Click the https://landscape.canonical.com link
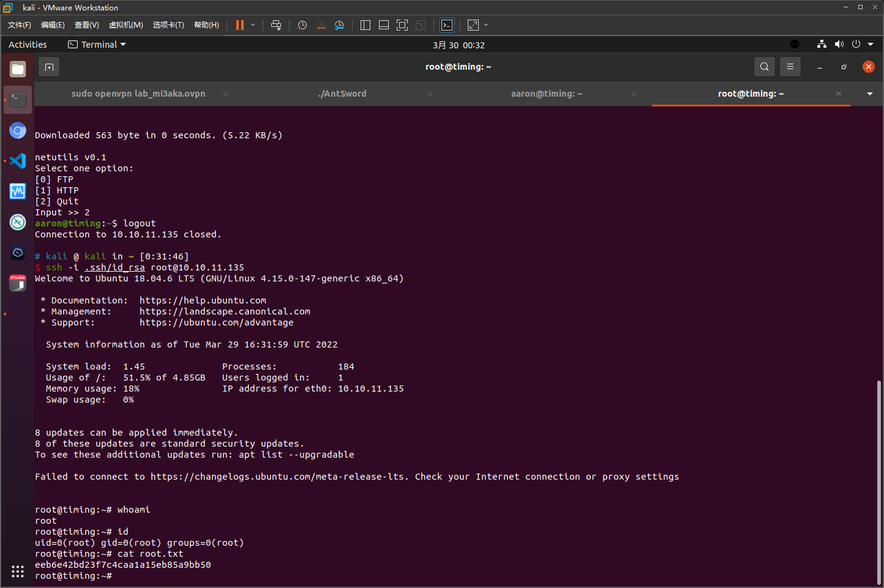Image resolution: width=884 pixels, height=588 pixels. coord(225,311)
